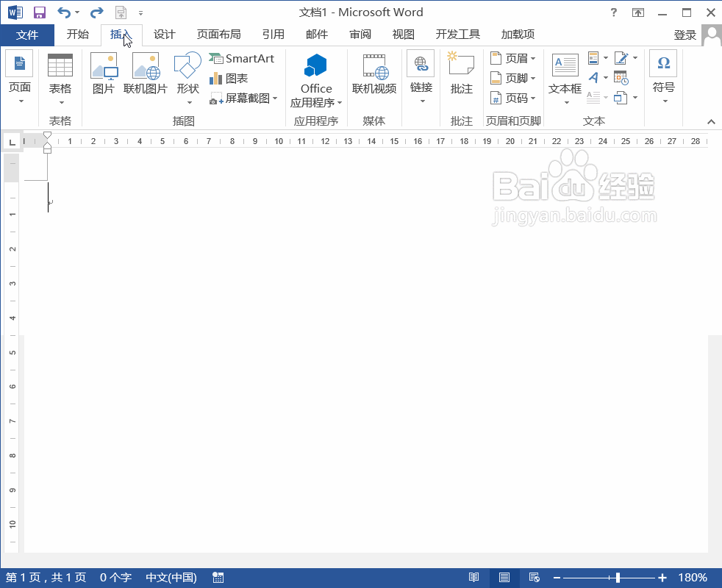Insert a 文本框 text box

point(565,78)
